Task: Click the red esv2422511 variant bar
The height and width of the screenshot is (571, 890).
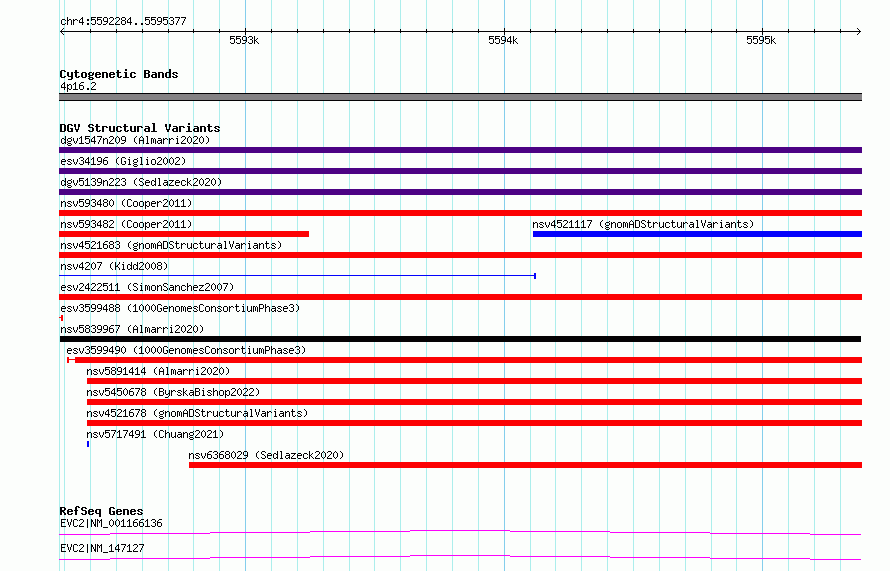Action: [460, 297]
